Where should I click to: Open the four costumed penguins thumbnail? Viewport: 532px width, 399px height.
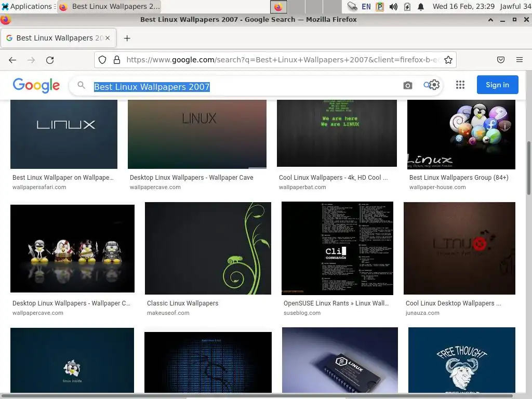coord(72,248)
